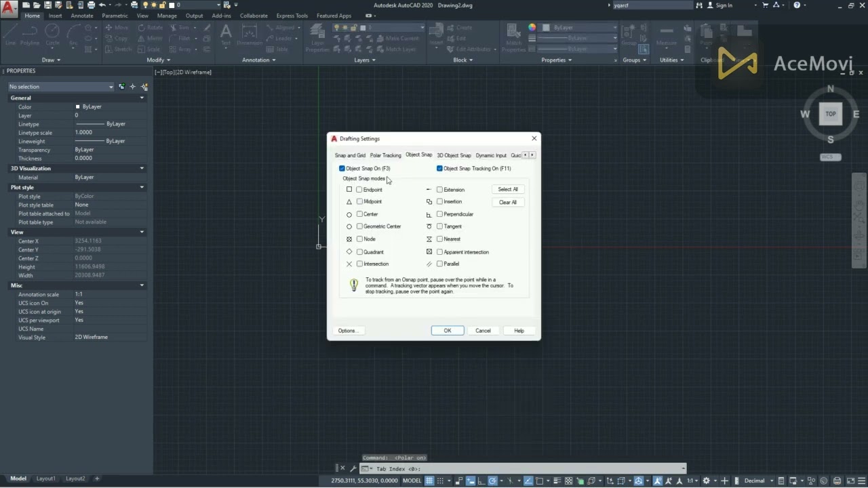Image resolution: width=868 pixels, height=488 pixels.
Task: Collapse the 3D Visualization section
Action: [142, 168]
